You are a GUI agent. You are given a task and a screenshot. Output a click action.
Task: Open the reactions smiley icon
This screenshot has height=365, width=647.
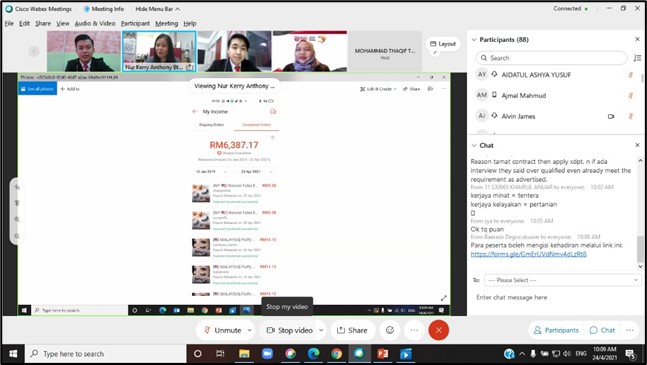[x=390, y=330]
